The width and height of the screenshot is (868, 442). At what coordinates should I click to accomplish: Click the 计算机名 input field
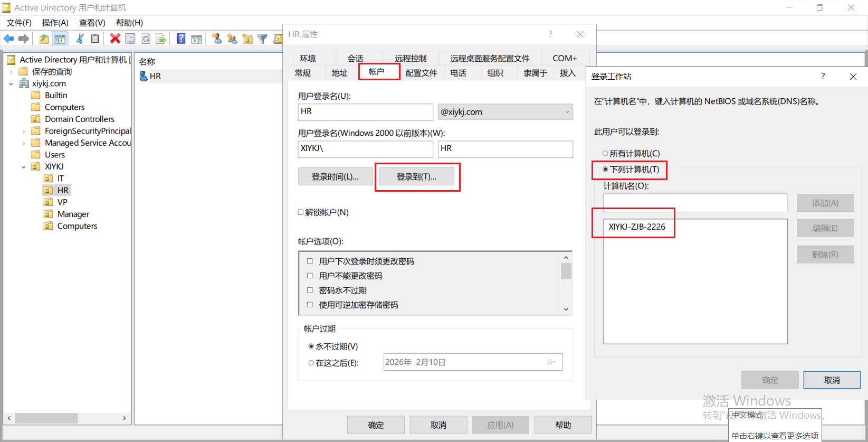(695, 203)
